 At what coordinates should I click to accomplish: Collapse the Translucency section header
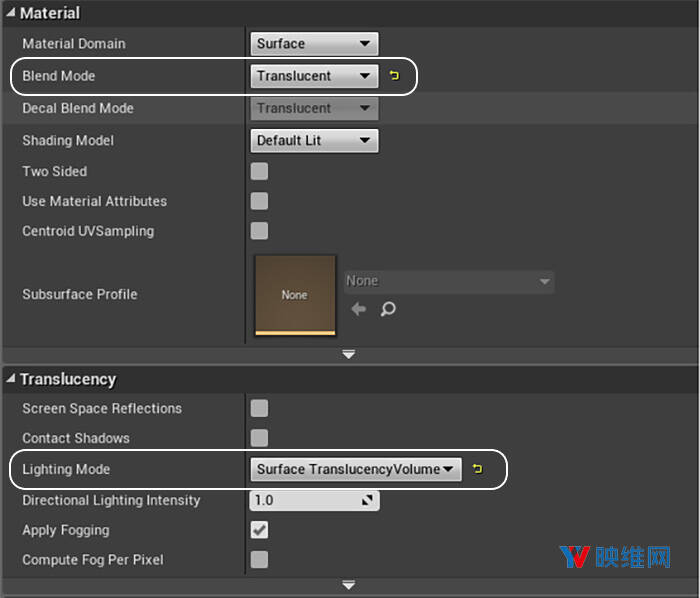(x=12, y=380)
